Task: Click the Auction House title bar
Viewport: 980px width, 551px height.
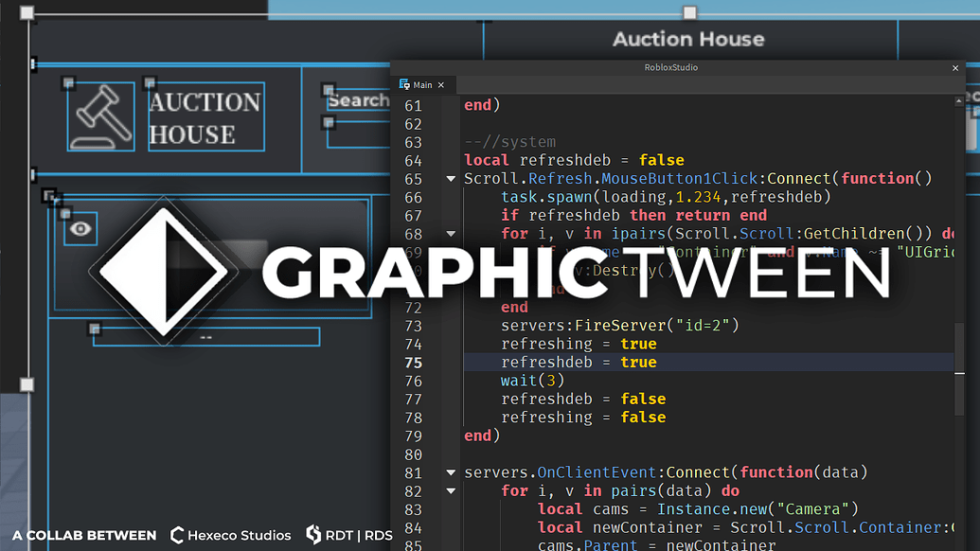Action: click(688, 39)
